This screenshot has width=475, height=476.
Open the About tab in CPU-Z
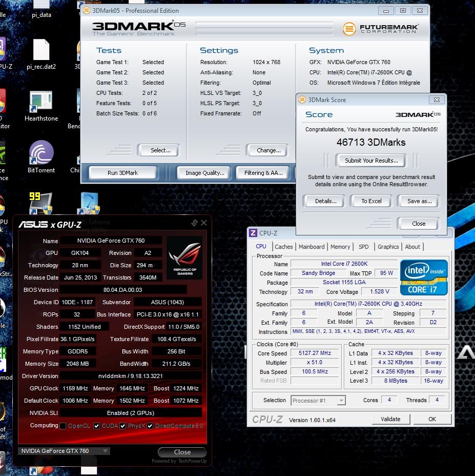click(412, 247)
